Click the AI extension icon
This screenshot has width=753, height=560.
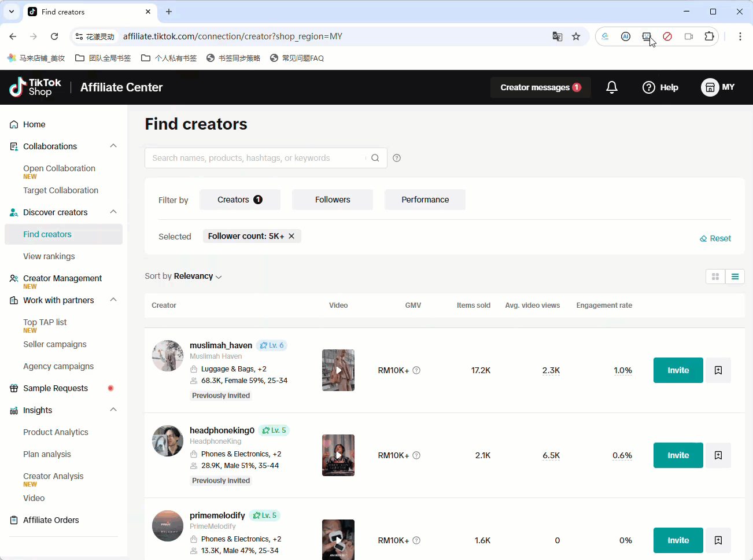coord(626,36)
